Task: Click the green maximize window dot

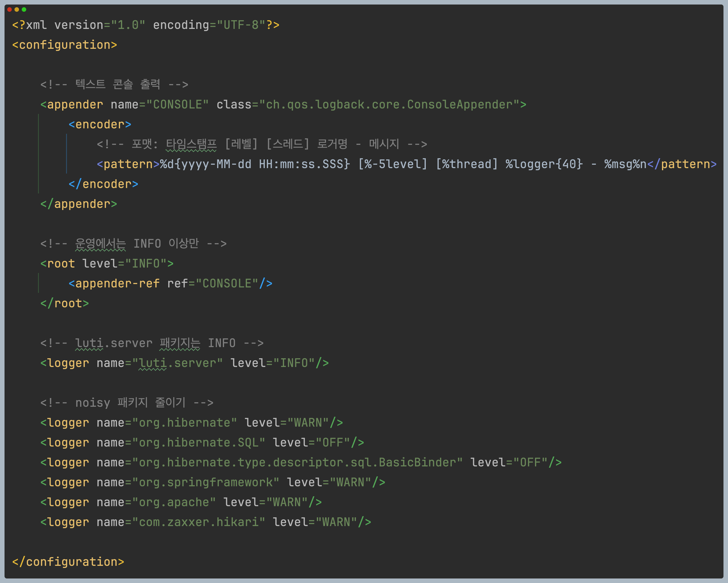Action: pyautogui.click(x=24, y=9)
